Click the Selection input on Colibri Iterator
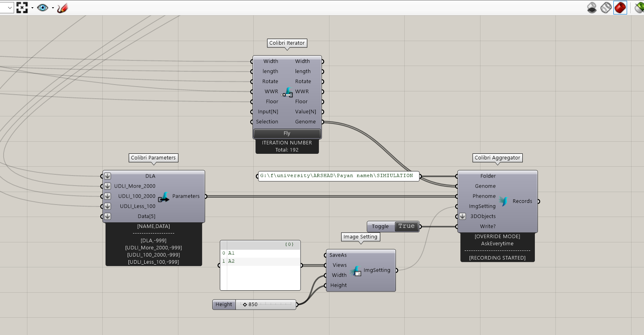This screenshot has width=644, height=335. [267, 122]
